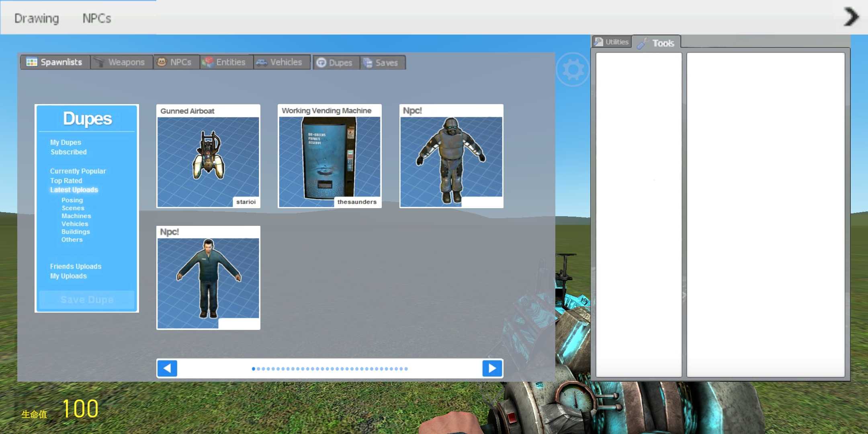Expand menu bar with right chevron arrow

click(851, 17)
